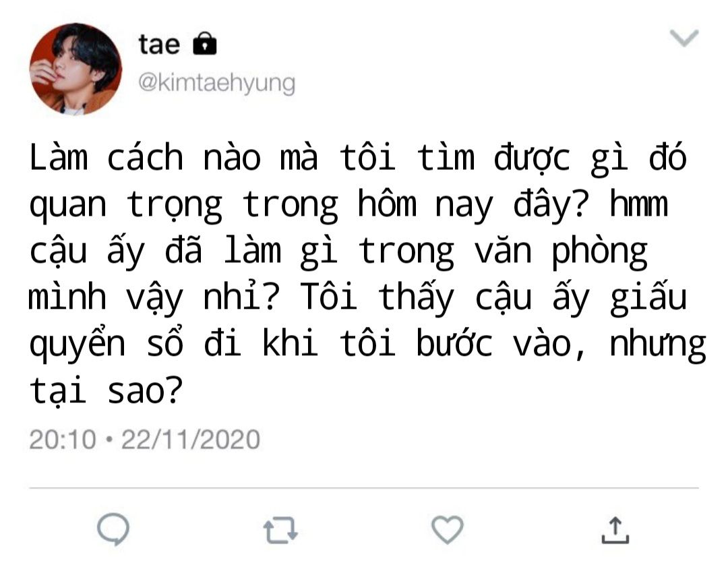Click the word quyển in the tweet

tap(78, 344)
